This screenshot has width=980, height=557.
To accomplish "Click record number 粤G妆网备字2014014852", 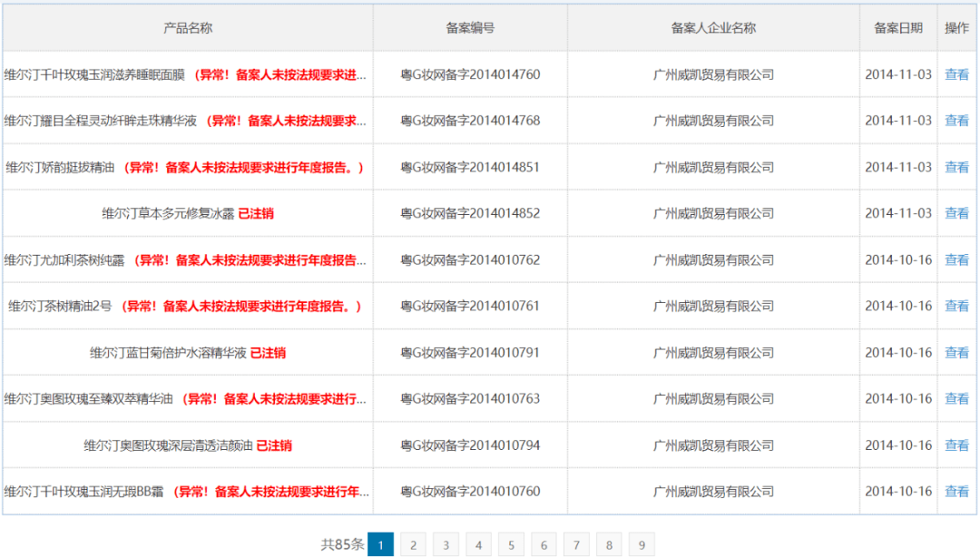I will pos(470,213).
